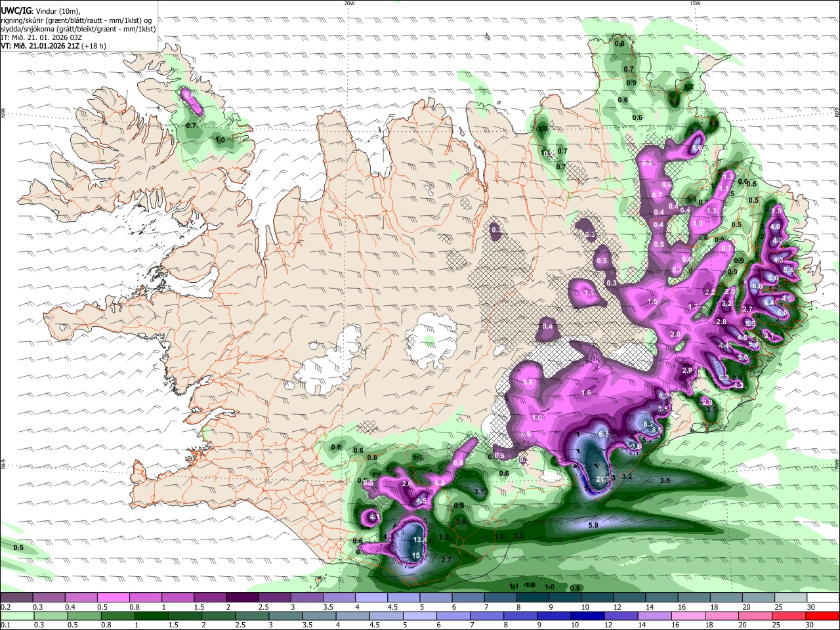
Task: Select the lavender 4 mm snow legend swatch
Action: (x=371, y=597)
